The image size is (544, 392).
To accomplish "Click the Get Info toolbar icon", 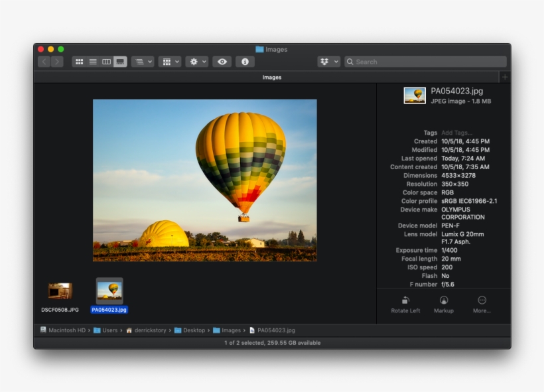I will coord(245,62).
